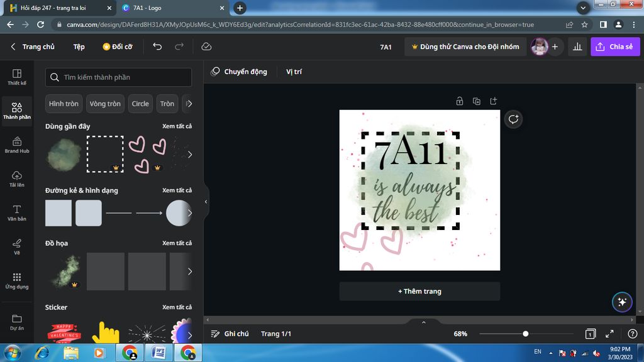Collapse the side panel with arrow handle
Image resolution: width=644 pixels, height=362 pixels.
(206, 202)
